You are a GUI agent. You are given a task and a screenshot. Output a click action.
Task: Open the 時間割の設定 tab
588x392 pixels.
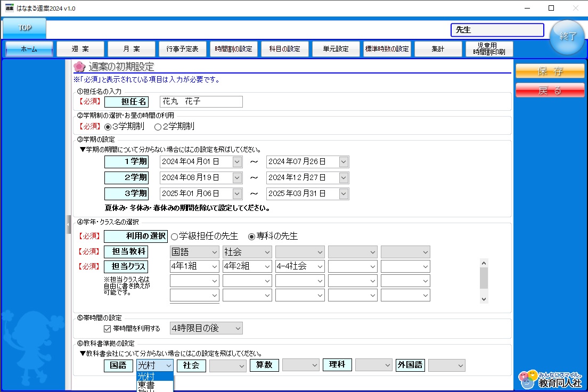[234, 49]
